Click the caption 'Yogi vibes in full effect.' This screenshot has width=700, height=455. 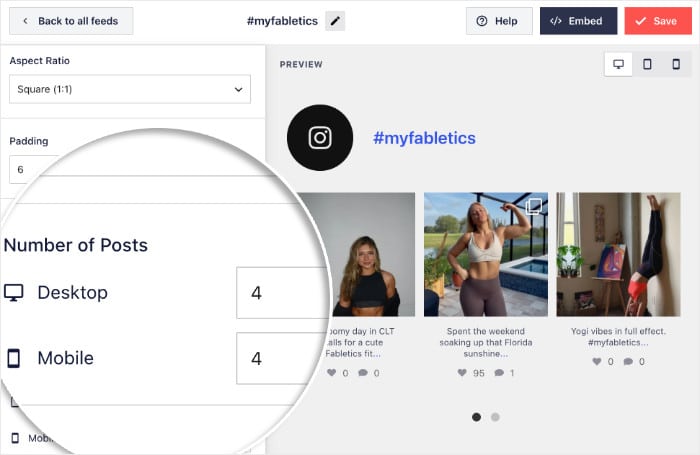click(618, 331)
